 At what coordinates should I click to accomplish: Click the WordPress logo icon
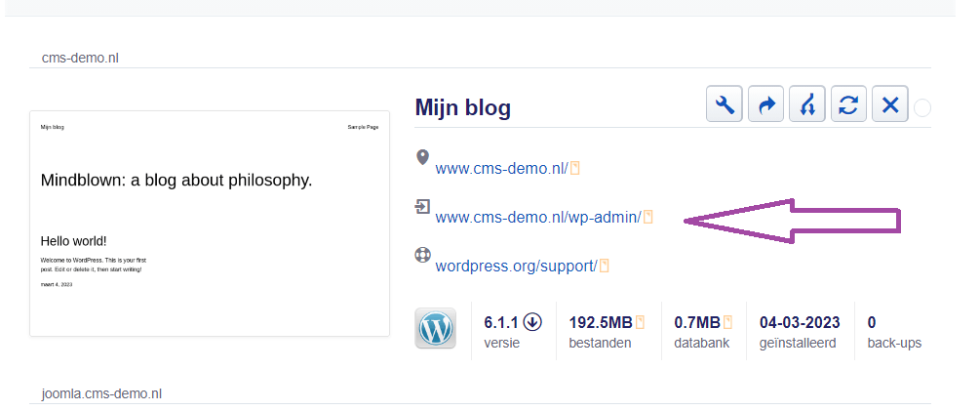(x=436, y=328)
